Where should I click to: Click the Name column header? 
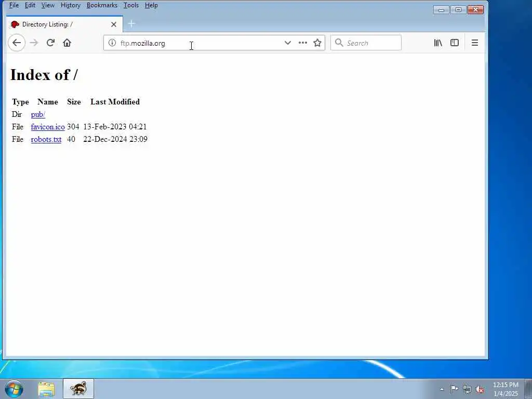click(47, 102)
